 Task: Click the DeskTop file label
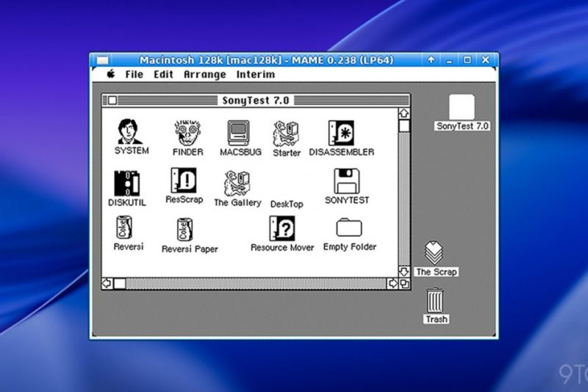(287, 204)
